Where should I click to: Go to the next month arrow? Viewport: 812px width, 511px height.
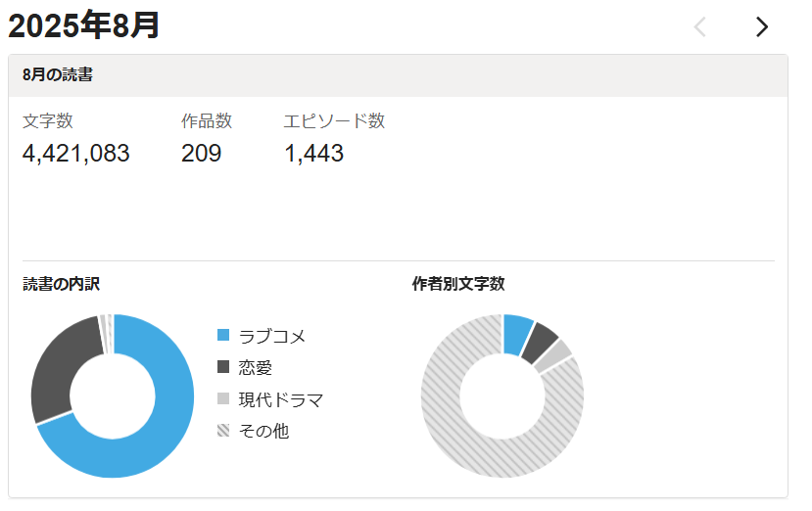point(761,27)
